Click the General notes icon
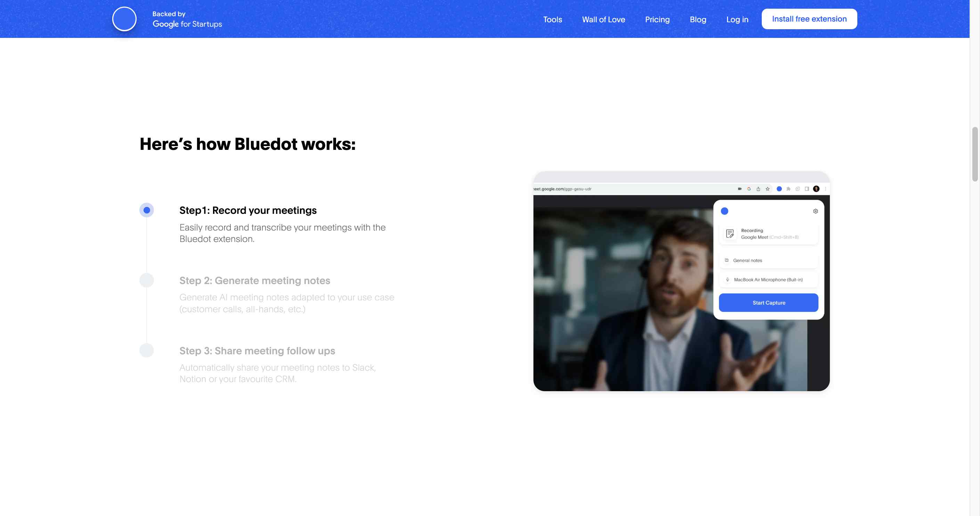This screenshot has width=980, height=516. point(727,260)
